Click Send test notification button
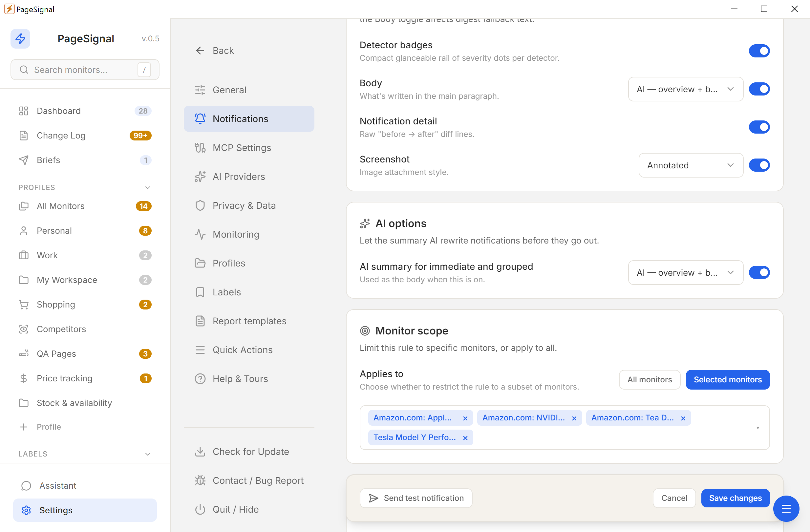The height and width of the screenshot is (532, 810). click(x=416, y=498)
